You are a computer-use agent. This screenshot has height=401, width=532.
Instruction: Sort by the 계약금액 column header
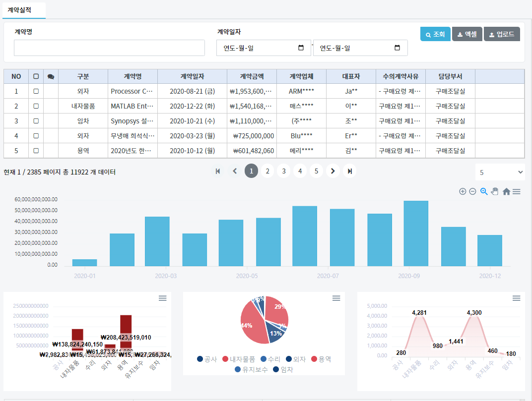[252, 76]
